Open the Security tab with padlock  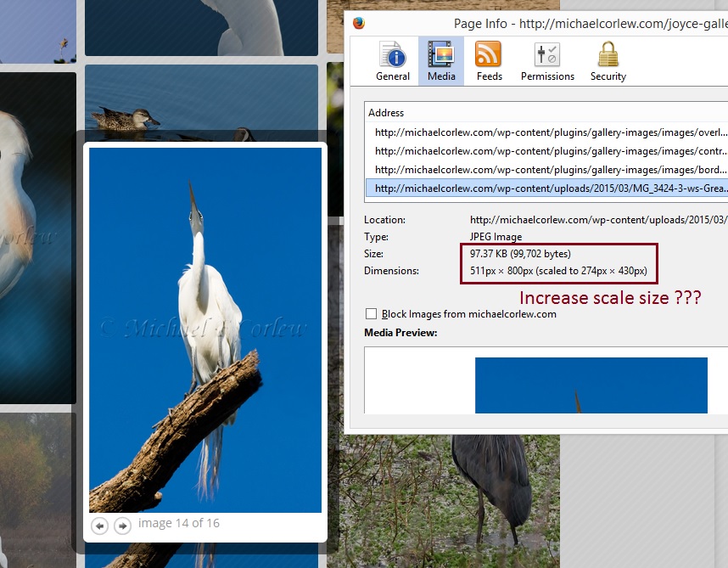(x=608, y=62)
